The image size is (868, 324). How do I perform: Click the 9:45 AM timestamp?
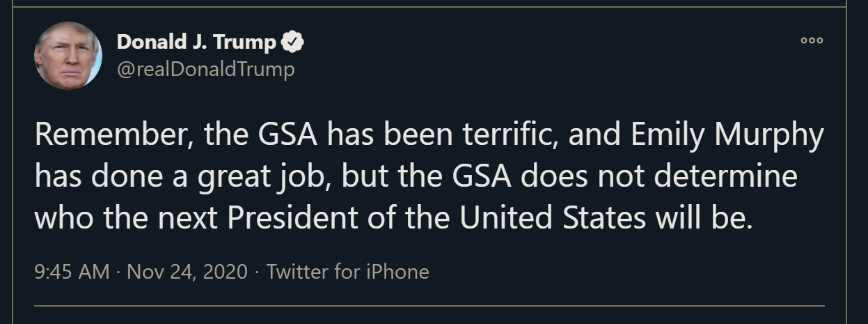coord(72,271)
